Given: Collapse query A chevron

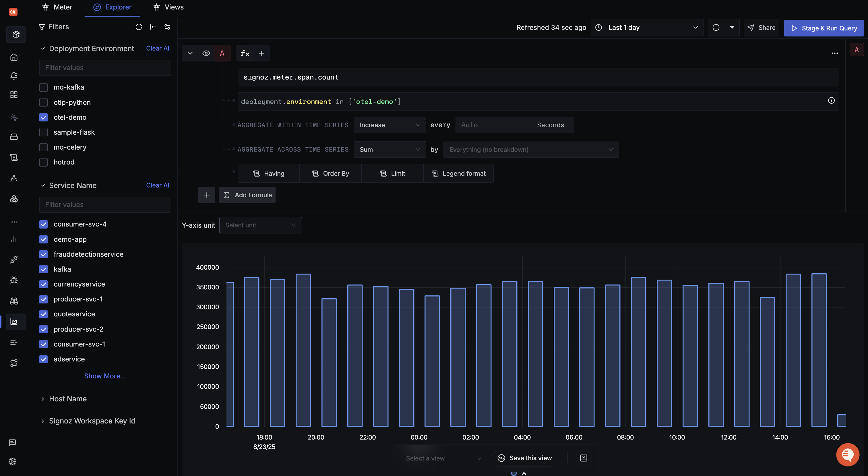Looking at the screenshot, I should [190, 53].
